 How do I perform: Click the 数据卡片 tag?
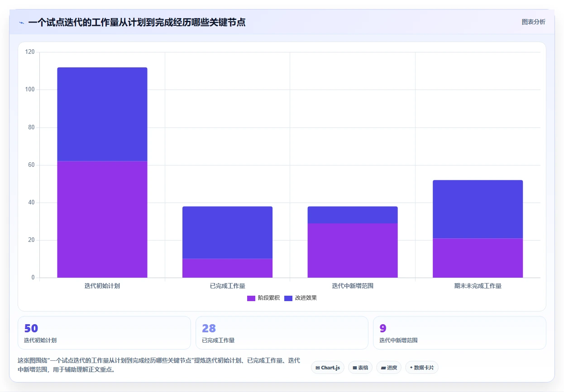click(422, 368)
